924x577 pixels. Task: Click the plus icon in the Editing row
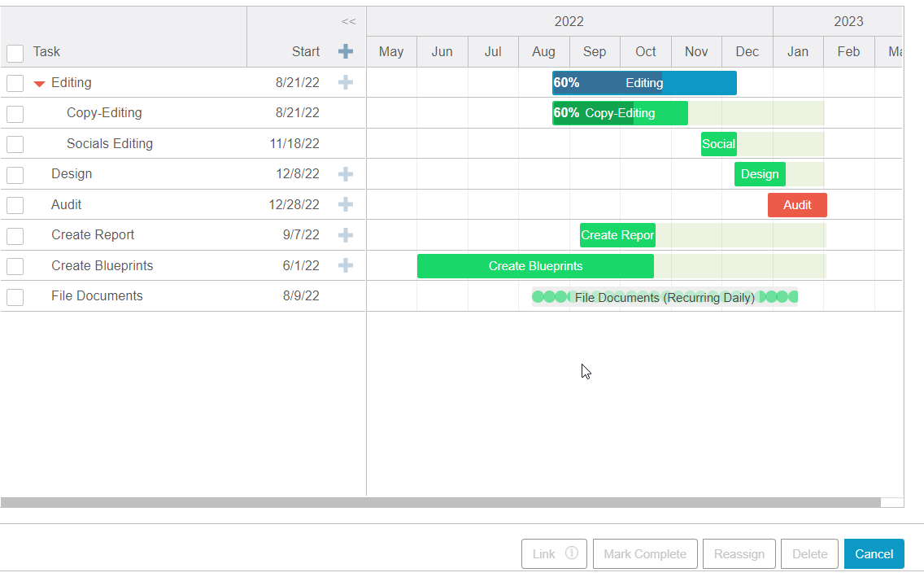[346, 82]
